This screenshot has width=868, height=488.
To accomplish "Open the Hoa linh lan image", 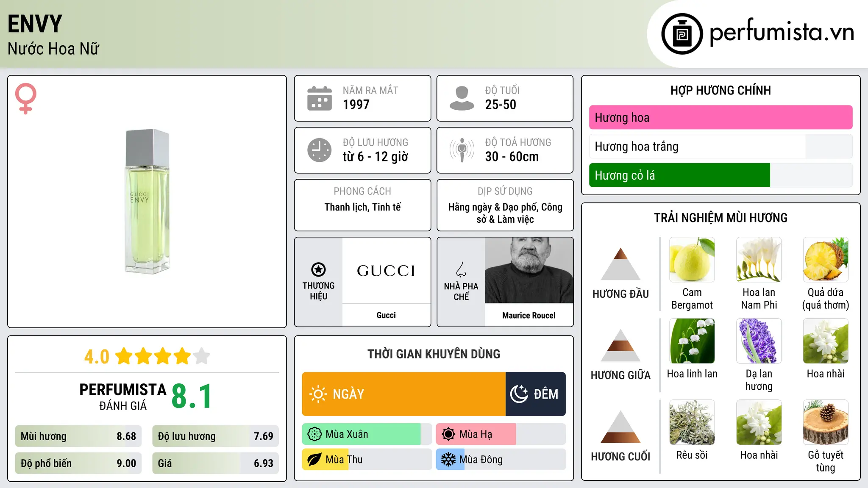I will pyautogui.click(x=692, y=341).
